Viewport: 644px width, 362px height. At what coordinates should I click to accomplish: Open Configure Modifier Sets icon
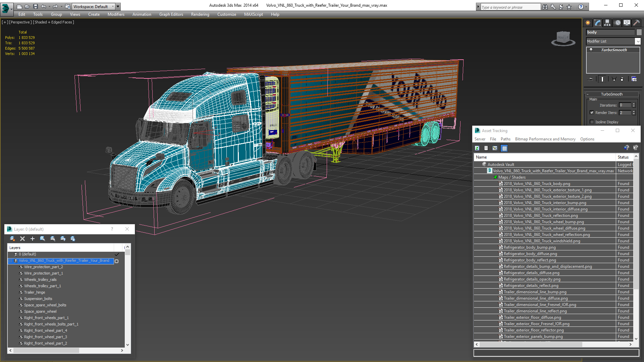[634, 79]
